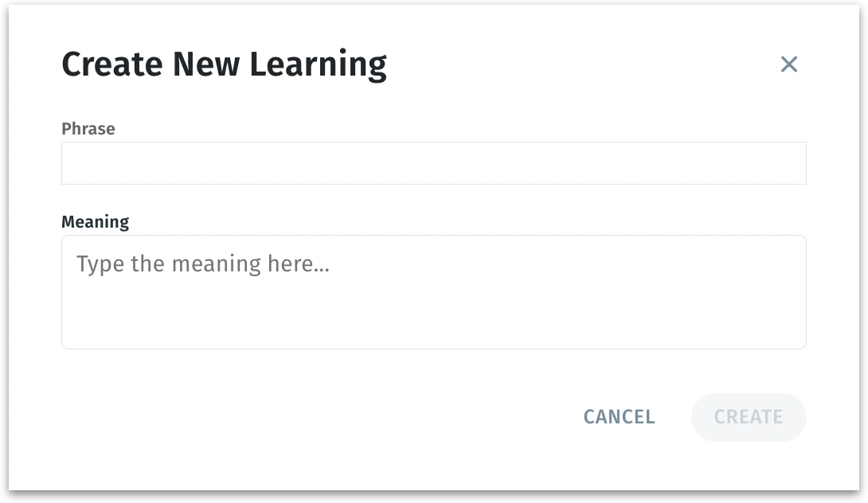Viewport: 868px width, 503px height.
Task: Click the Phrase field label
Action: click(x=88, y=129)
